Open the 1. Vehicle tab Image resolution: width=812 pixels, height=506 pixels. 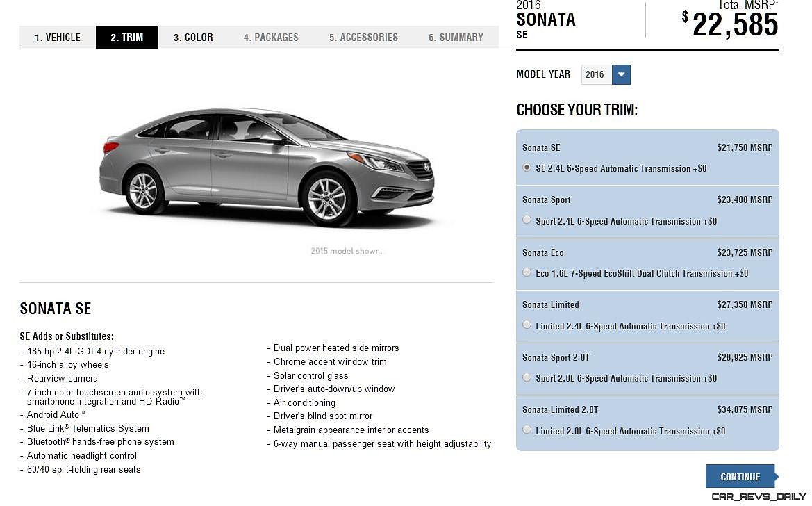click(x=58, y=38)
